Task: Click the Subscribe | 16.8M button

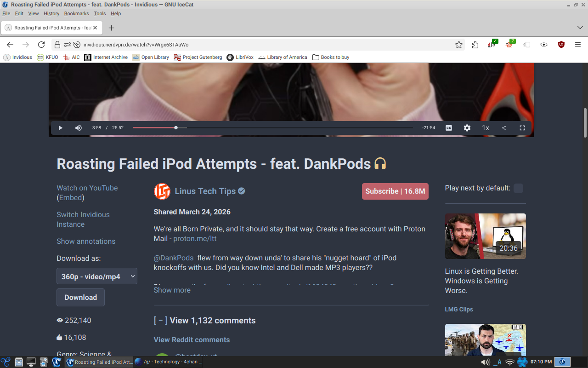Action: point(395,191)
